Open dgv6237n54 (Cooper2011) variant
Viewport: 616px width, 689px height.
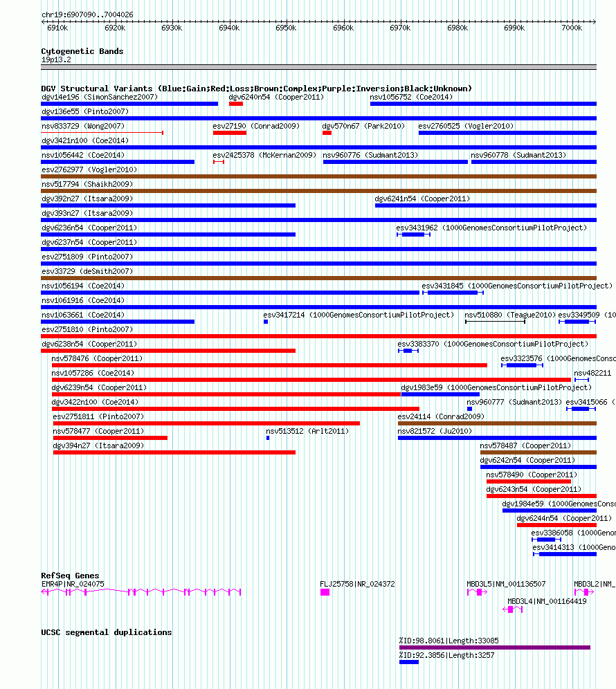point(89,242)
